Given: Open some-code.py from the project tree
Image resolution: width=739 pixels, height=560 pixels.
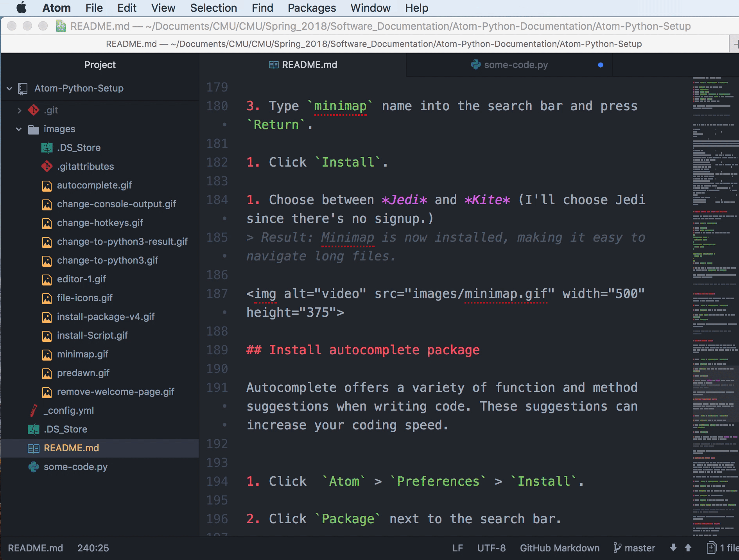Looking at the screenshot, I should 75,467.
